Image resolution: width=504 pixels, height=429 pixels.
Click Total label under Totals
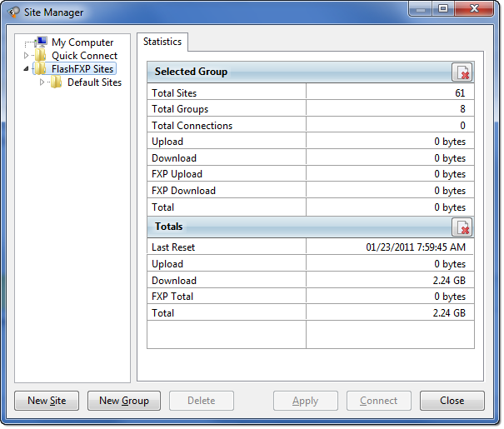click(163, 314)
